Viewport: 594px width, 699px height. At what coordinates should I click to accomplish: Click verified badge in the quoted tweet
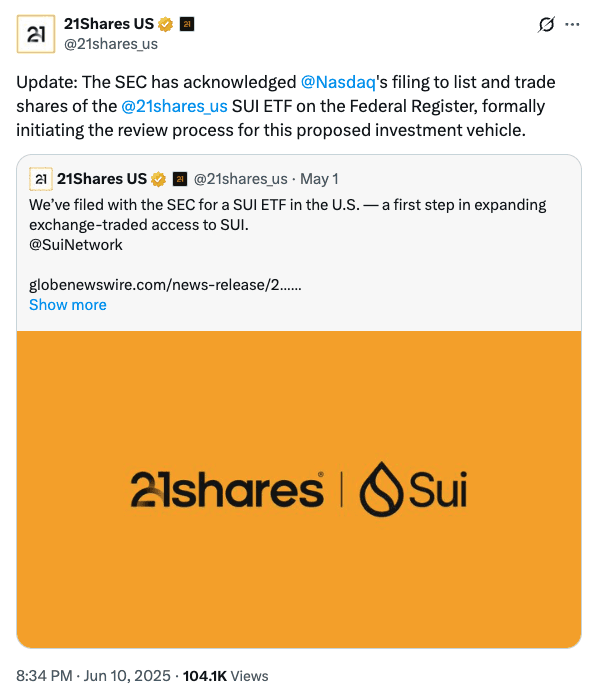[158, 179]
